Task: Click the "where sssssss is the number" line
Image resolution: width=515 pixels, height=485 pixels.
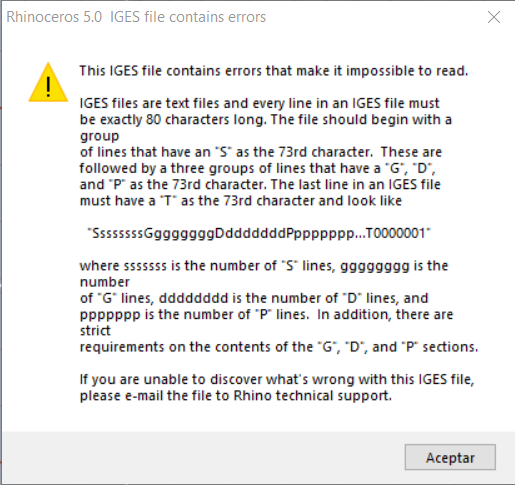Action: click(264, 266)
